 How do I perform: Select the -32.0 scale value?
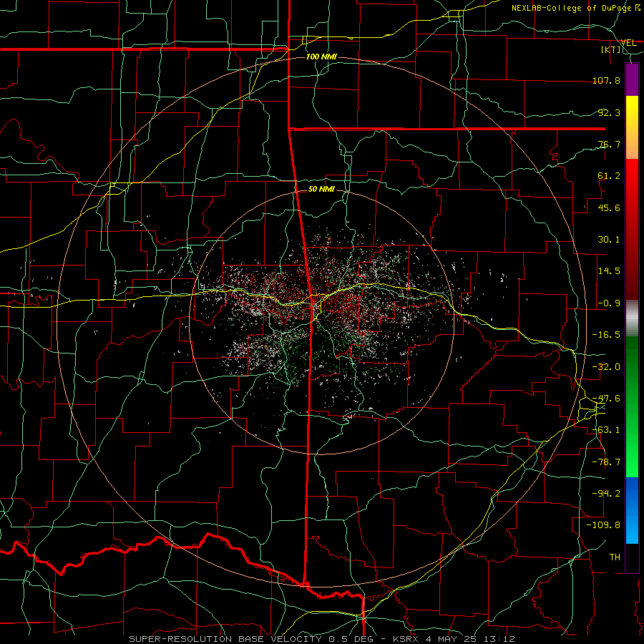pos(606,367)
